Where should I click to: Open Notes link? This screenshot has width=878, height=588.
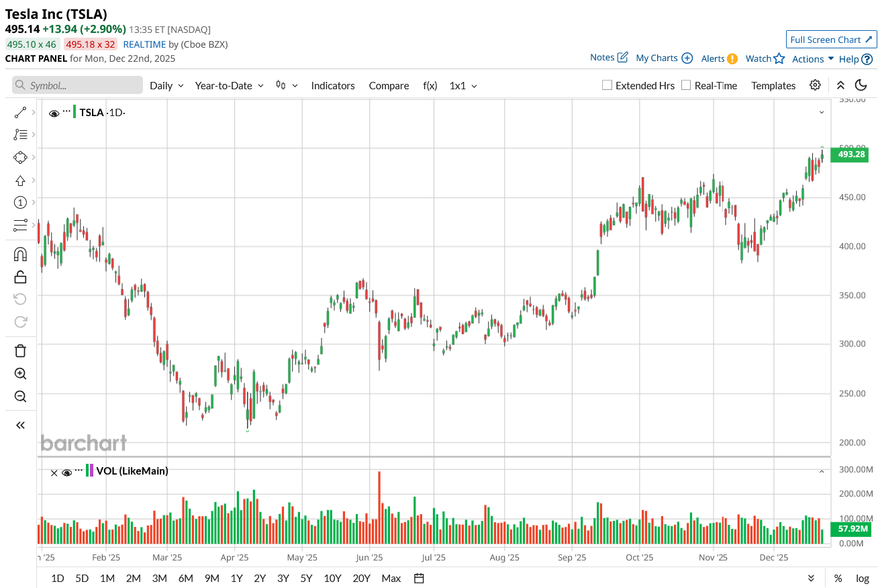609,58
